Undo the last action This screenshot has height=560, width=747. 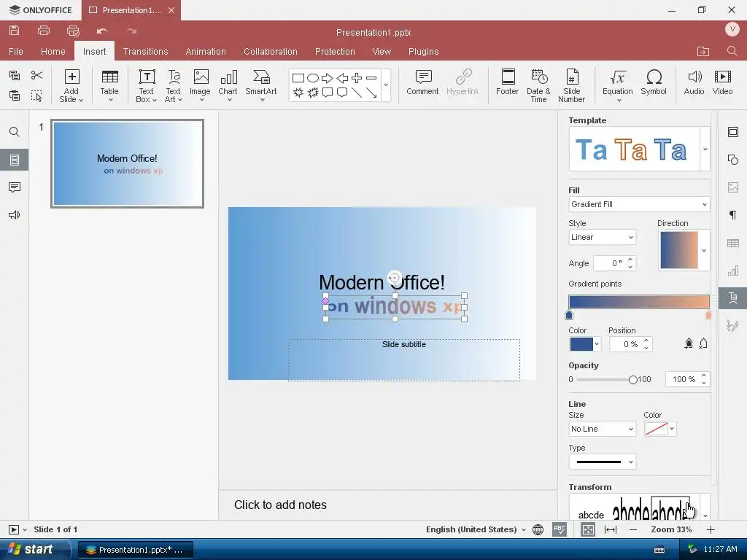[102, 31]
